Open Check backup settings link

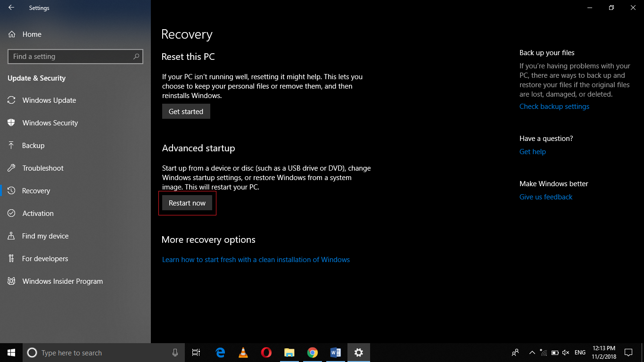click(554, 107)
